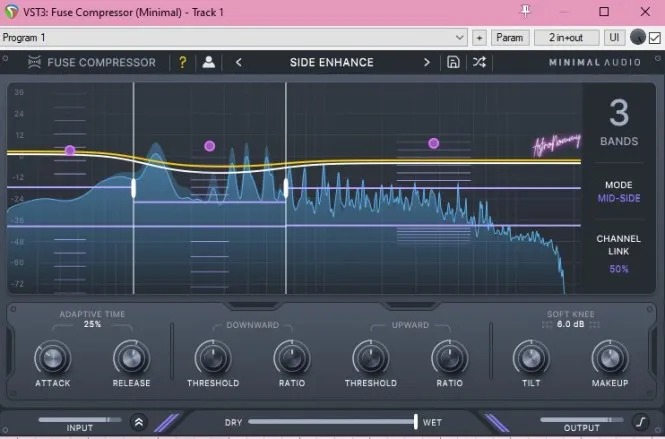Click the Attack knob
The image size is (665, 439).
pos(51,357)
